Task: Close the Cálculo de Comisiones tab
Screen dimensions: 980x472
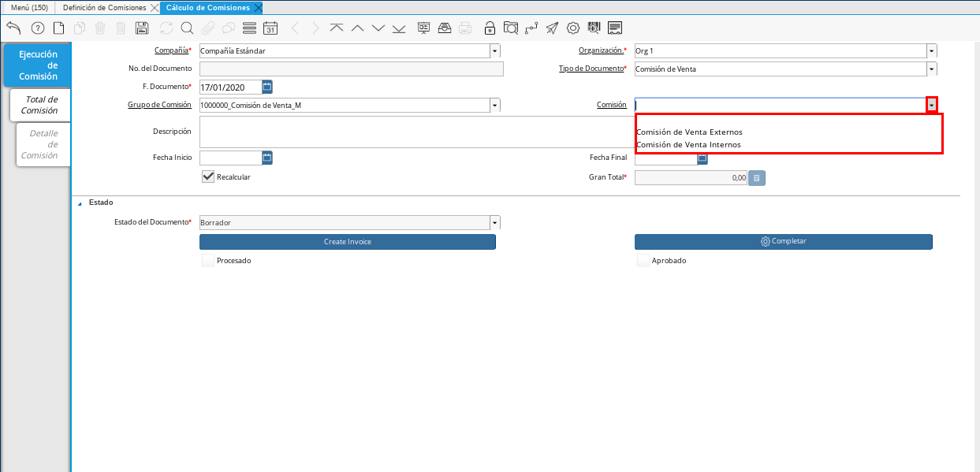Action: (258, 7)
